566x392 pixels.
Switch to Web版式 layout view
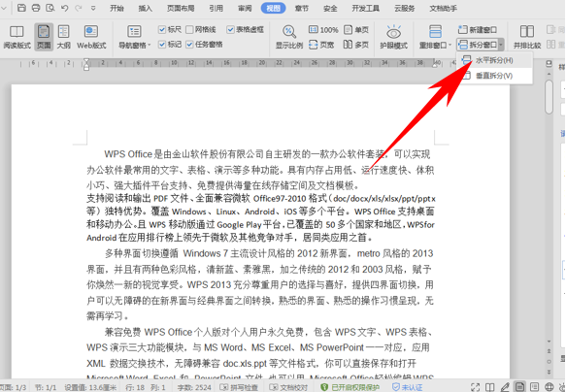click(91, 37)
